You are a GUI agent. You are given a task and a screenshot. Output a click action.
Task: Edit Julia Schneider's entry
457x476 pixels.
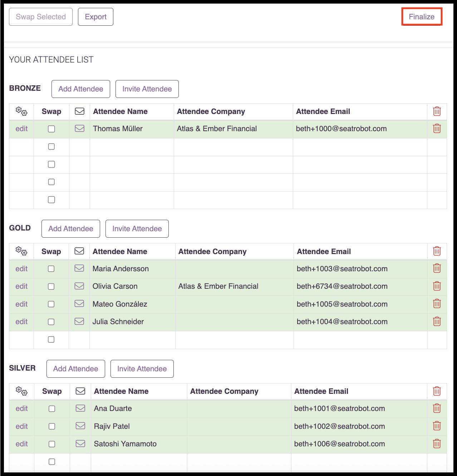[x=21, y=322]
